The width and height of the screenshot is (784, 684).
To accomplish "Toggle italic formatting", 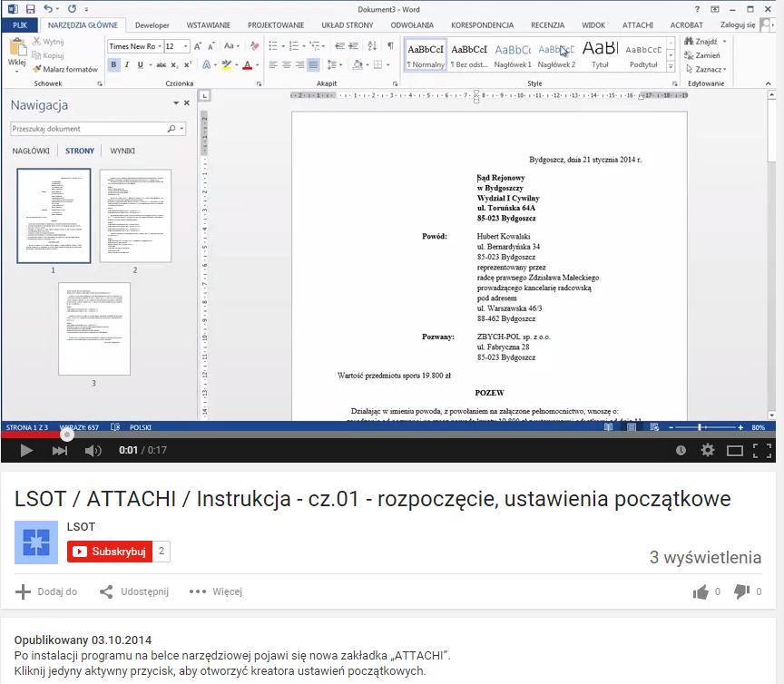I will coord(127,64).
